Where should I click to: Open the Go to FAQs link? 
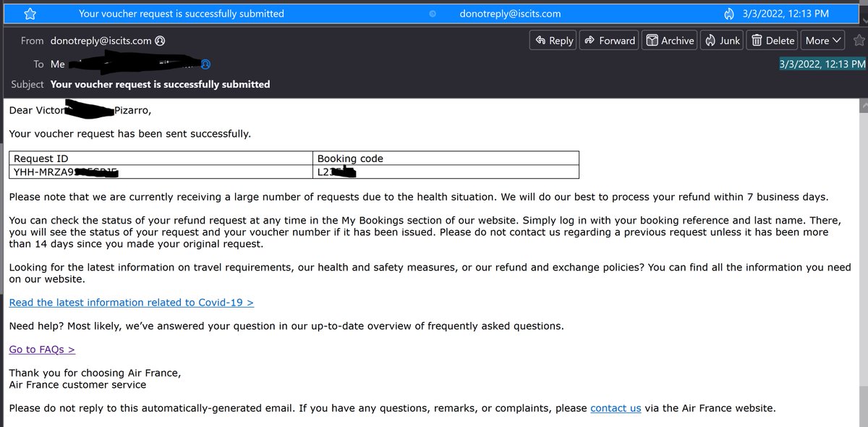42,350
